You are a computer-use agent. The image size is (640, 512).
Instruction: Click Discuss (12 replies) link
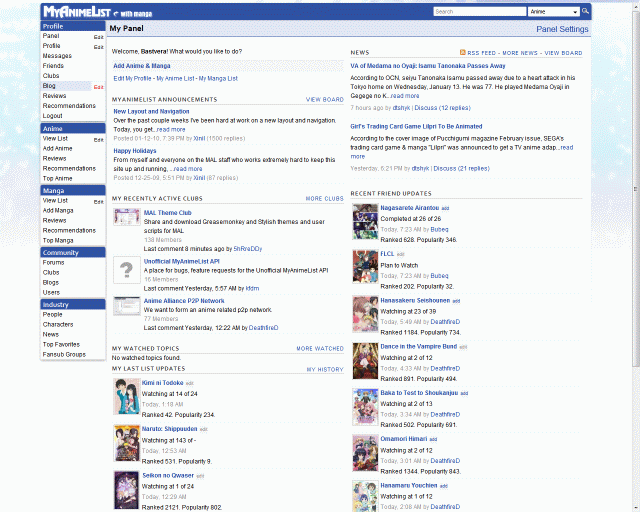tap(442, 108)
